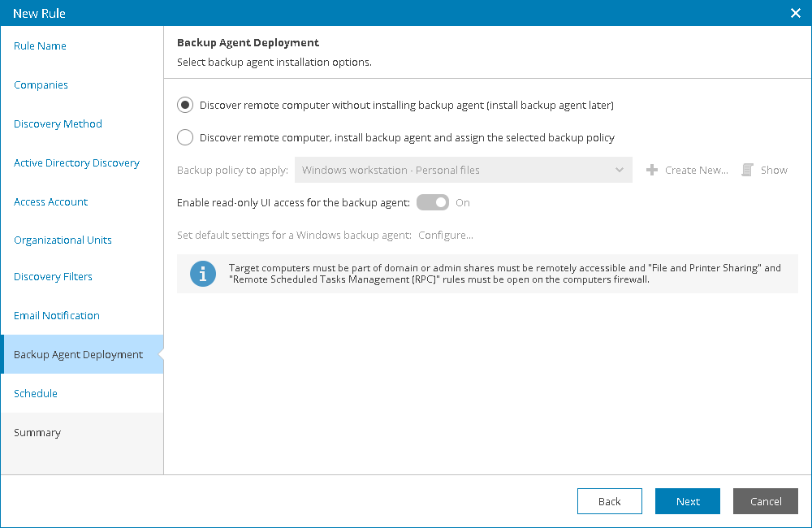The height and width of the screenshot is (528, 812).
Task: Open the Companies step
Action: coord(39,85)
